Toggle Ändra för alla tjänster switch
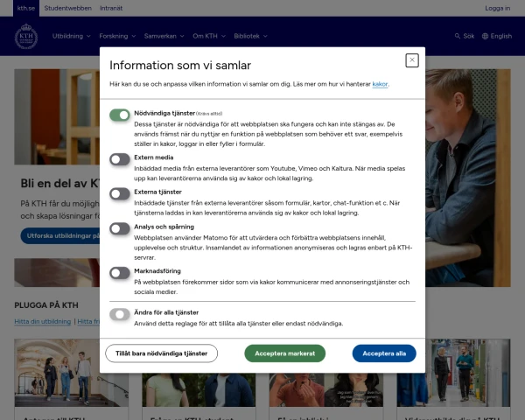The height and width of the screenshot is (420, 525). (120, 313)
